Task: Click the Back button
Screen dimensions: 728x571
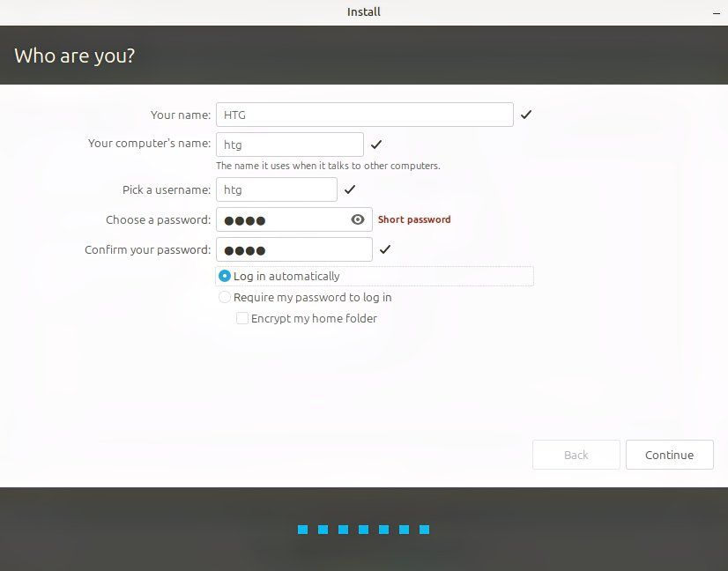Action: tap(576, 455)
